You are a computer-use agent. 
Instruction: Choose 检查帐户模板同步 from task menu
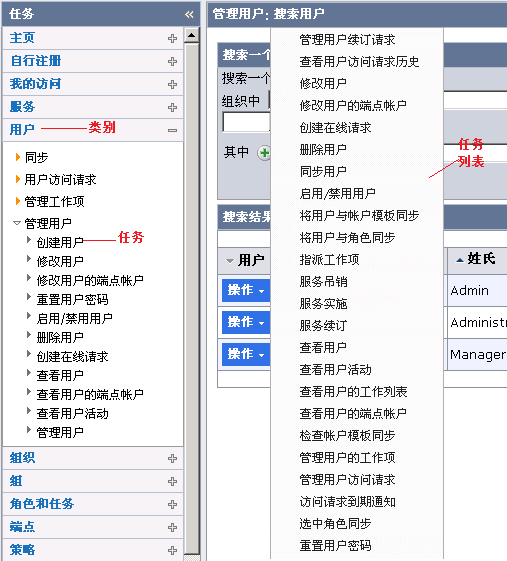(347, 435)
